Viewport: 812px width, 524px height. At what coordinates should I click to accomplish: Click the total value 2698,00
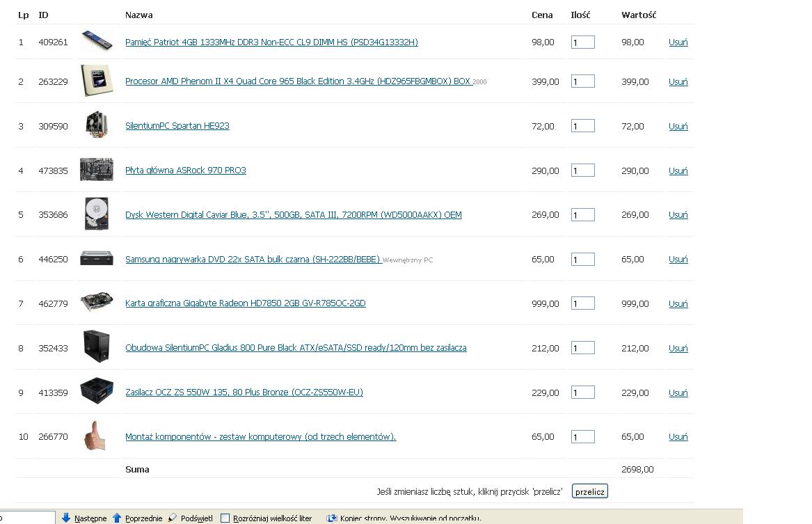(637, 470)
